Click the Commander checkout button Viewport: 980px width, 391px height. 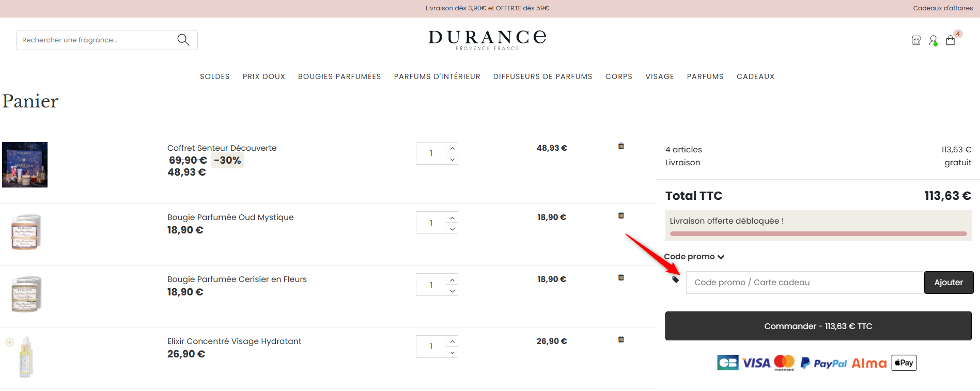tap(818, 326)
